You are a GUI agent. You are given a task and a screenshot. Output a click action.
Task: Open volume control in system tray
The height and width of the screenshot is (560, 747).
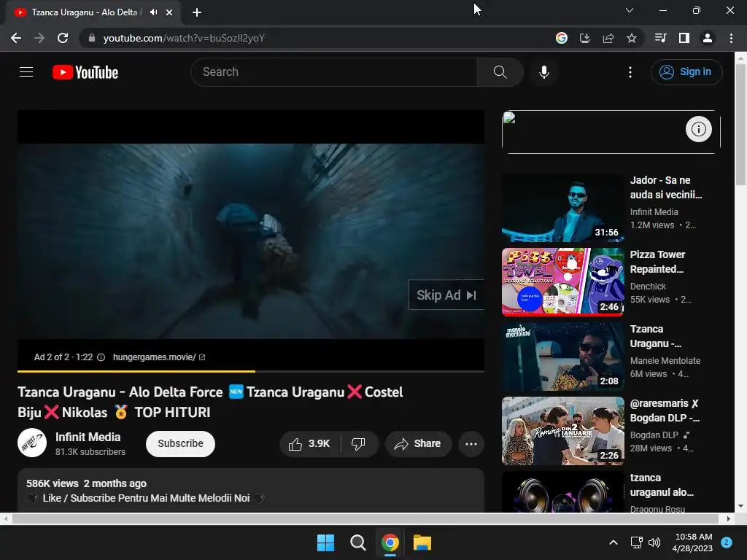click(x=655, y=542)
